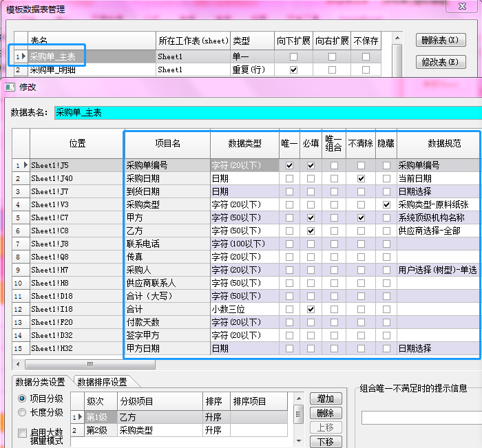The image size is (482, 448).
Task: Enable 启用大数据量模式 checkbox
Action: 22,434
